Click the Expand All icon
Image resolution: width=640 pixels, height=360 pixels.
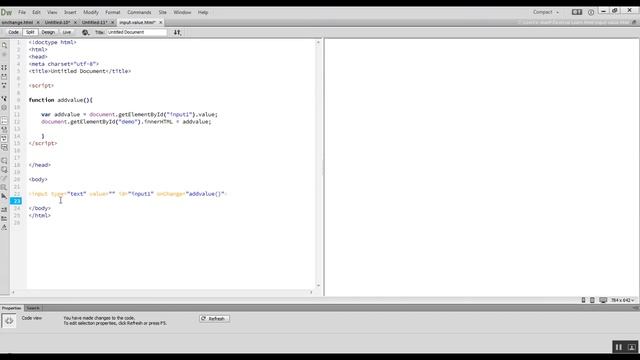point(4,85)
